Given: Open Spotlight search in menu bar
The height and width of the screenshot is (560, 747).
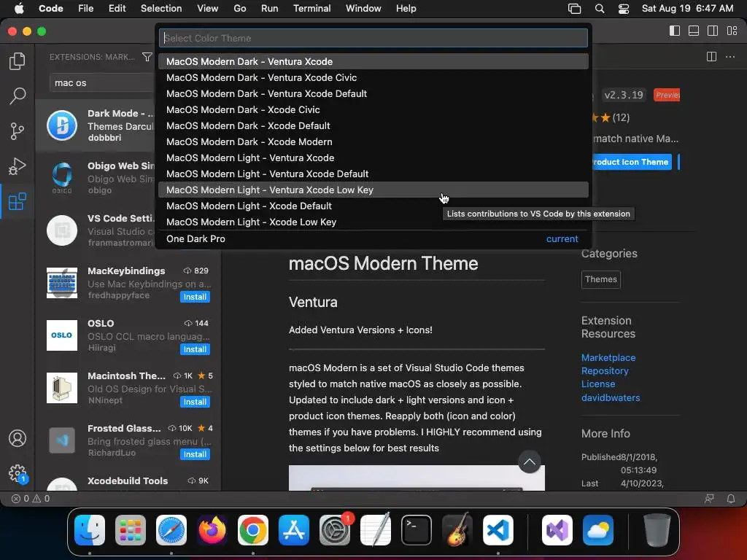Looking at the screenshot, I should pos(600,9).
